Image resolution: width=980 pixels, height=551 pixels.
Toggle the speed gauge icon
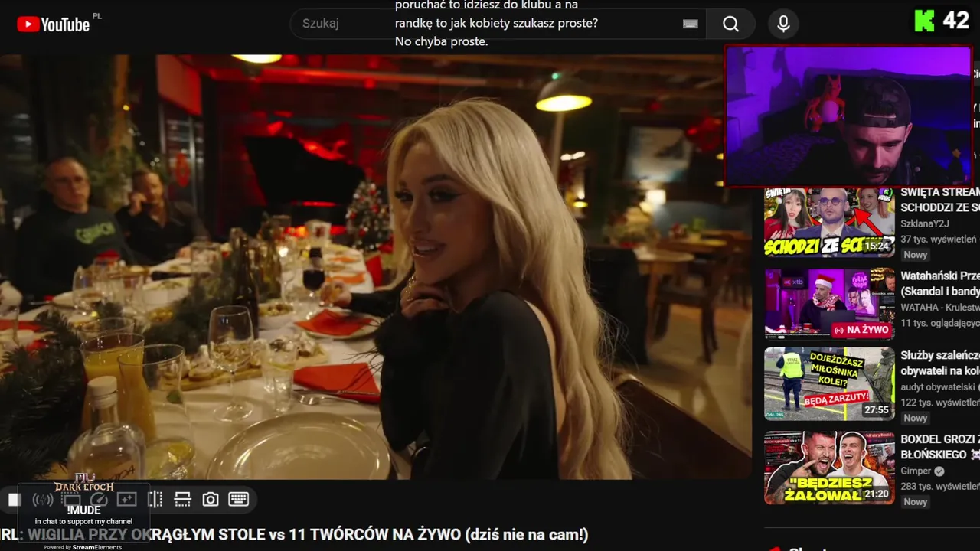click(x=100, y=500)
